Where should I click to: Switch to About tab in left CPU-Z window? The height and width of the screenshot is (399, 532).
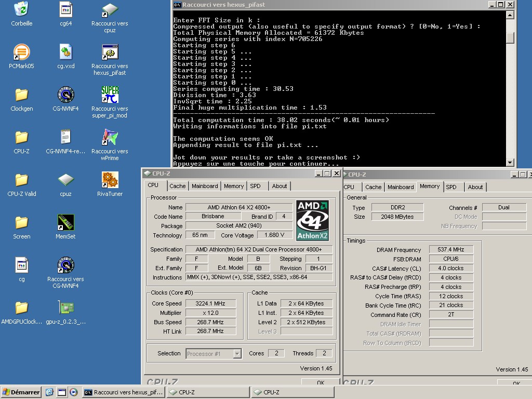279,186
